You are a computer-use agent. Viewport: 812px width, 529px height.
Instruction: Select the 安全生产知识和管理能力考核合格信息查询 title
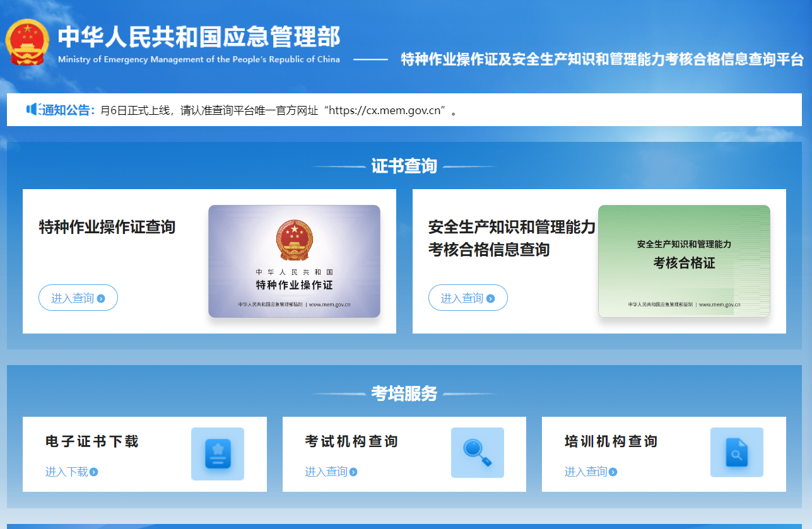tap(511, 238)
